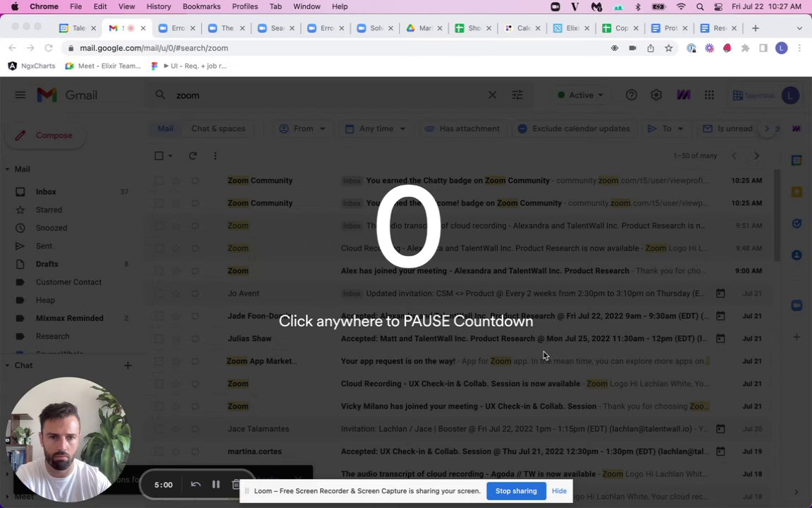Image resolution: width=812 pixels, height=508 pixels.
Task: Open new Chrome tab plus button
Action: coord(756,28)
